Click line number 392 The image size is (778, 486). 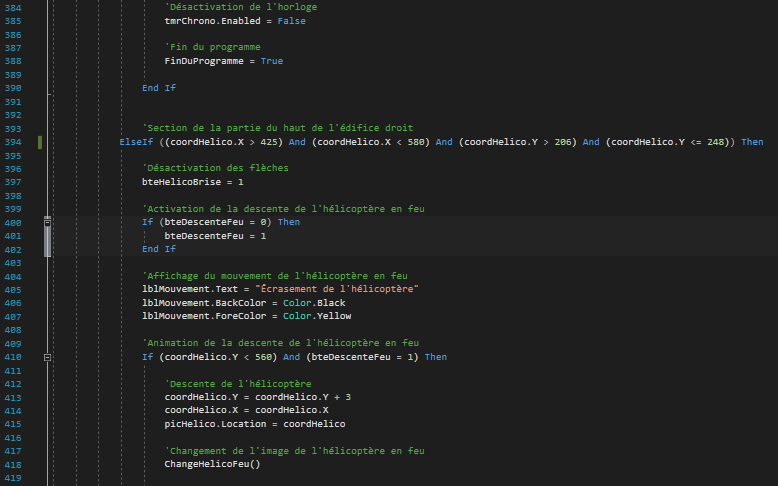(13, 115)
